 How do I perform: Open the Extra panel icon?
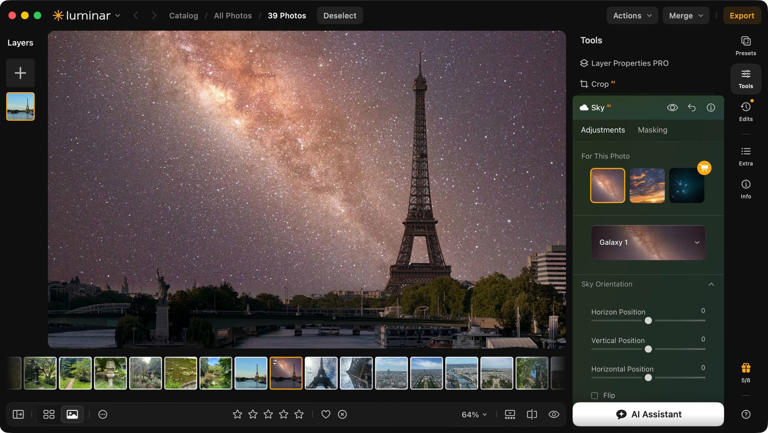(x=745, y=156)
